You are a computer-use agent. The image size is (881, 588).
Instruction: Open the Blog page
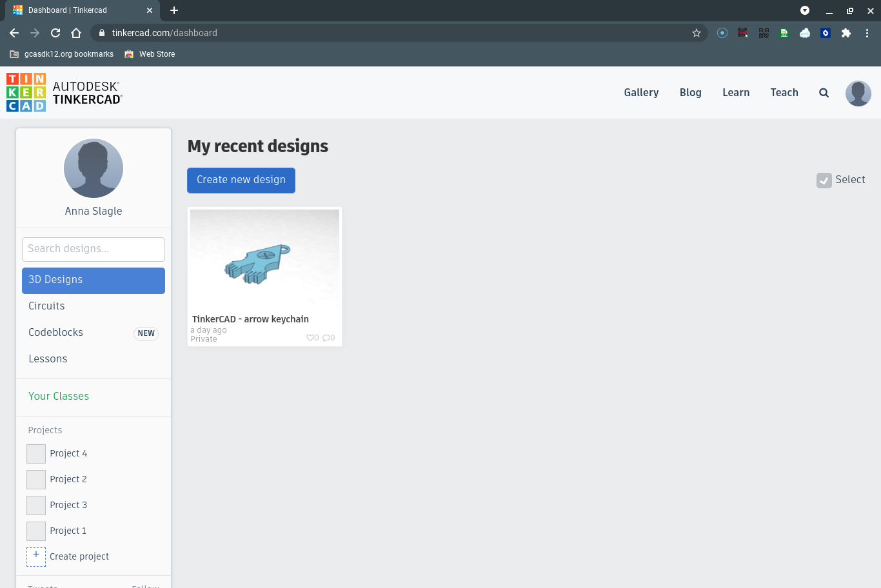(690, 93)
